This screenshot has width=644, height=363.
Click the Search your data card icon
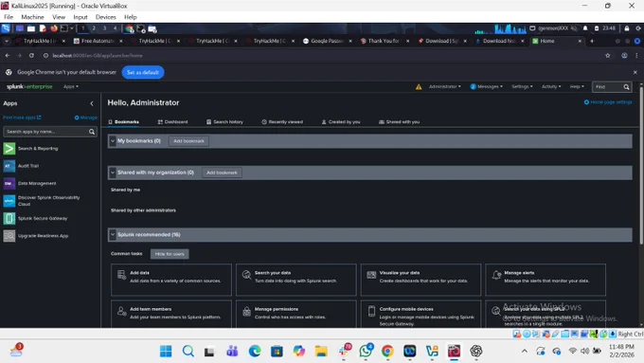[x=246, y=275]
